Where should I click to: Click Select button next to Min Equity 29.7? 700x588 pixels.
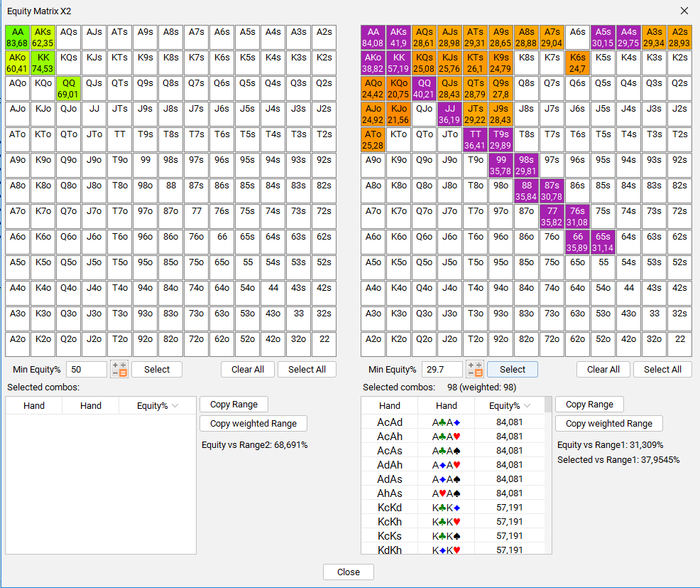coord(512,369)
